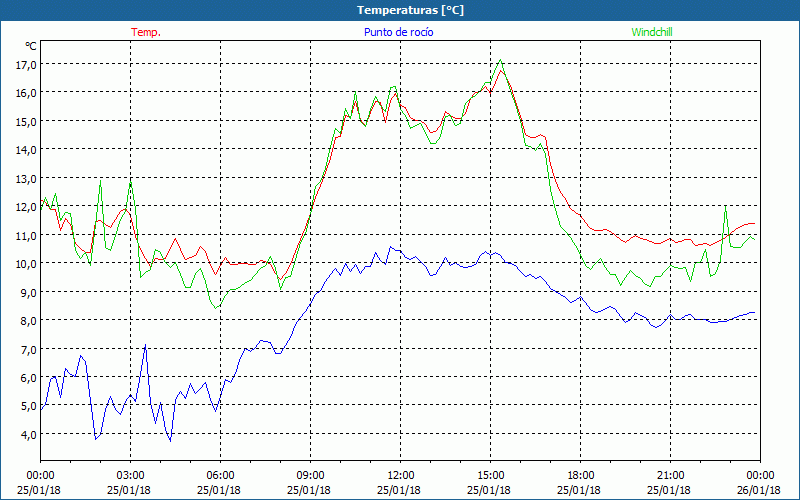Click the 16,0 y-axis value

[27, 93]
